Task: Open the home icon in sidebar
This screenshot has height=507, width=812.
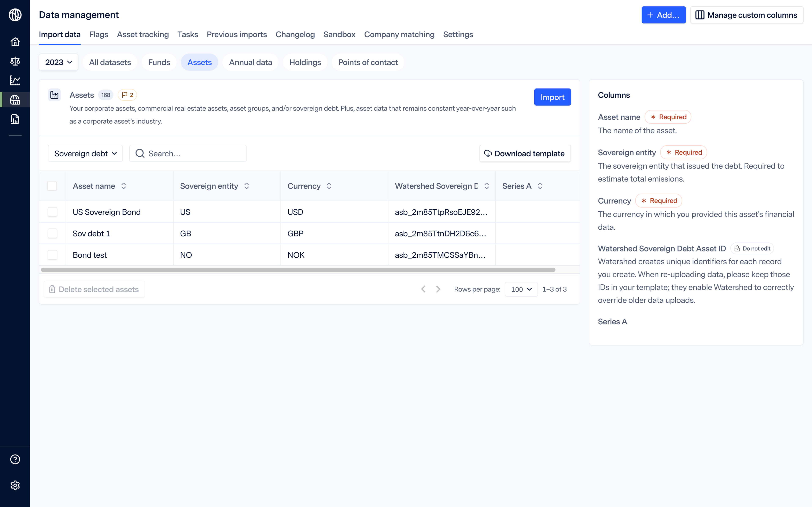Action: (x=15, y=42)
